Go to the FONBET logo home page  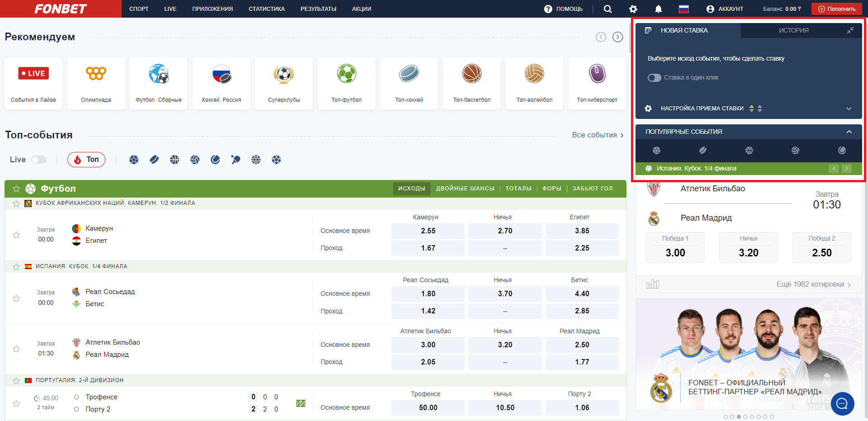tap(61, 9)
